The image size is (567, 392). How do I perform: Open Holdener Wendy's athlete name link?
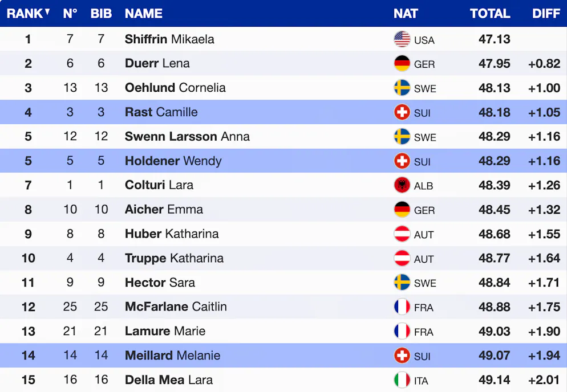(173, 161)
